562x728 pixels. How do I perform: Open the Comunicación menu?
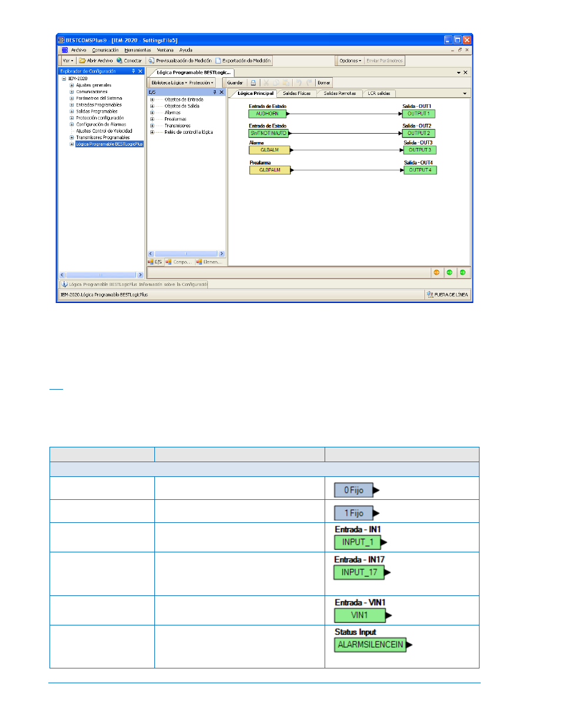pos(105,50)
